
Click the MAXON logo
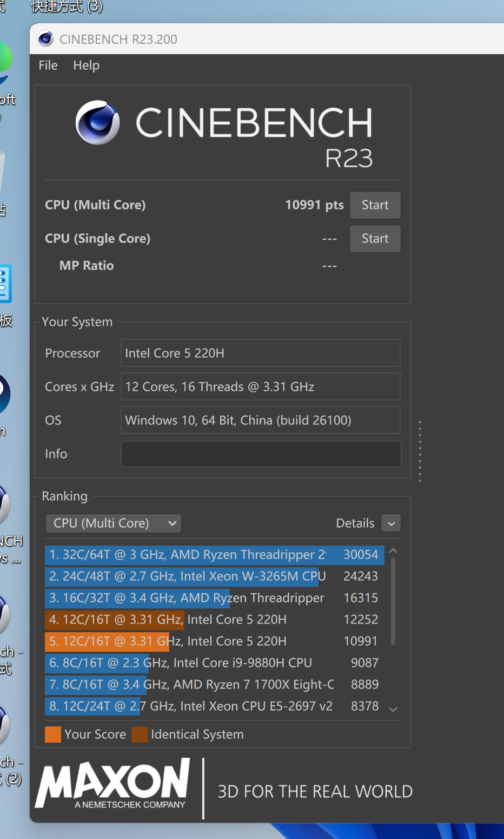tap(113, 784)
